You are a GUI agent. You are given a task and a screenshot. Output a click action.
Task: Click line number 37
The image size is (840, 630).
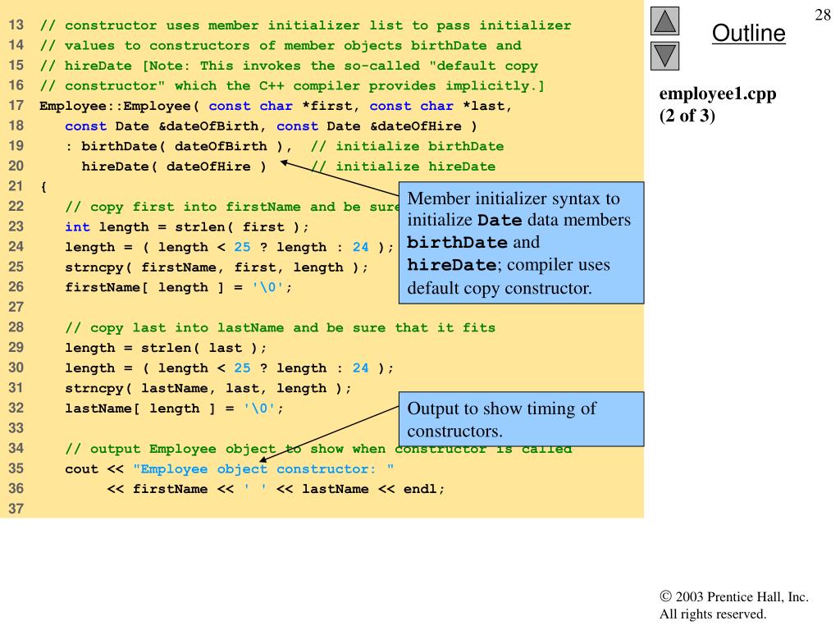coord(16,509)
